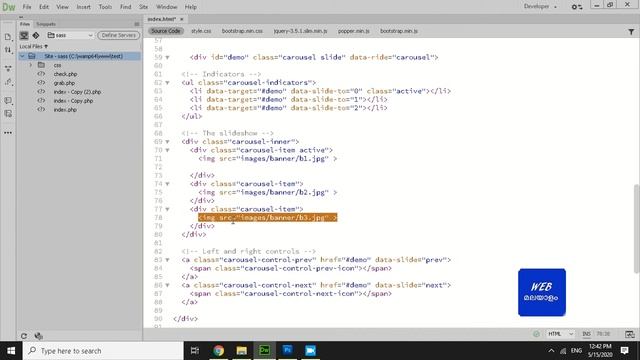Collapse code fold arrow on line 83
Screen dimensions: 640x360
(x=167, y=260)
